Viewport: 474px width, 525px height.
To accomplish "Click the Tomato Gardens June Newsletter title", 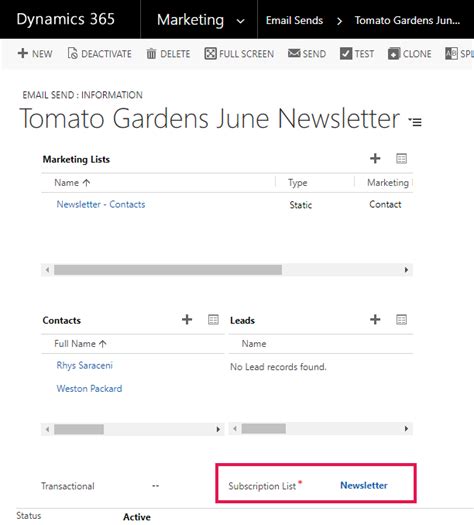I will [x=210, y=118].
